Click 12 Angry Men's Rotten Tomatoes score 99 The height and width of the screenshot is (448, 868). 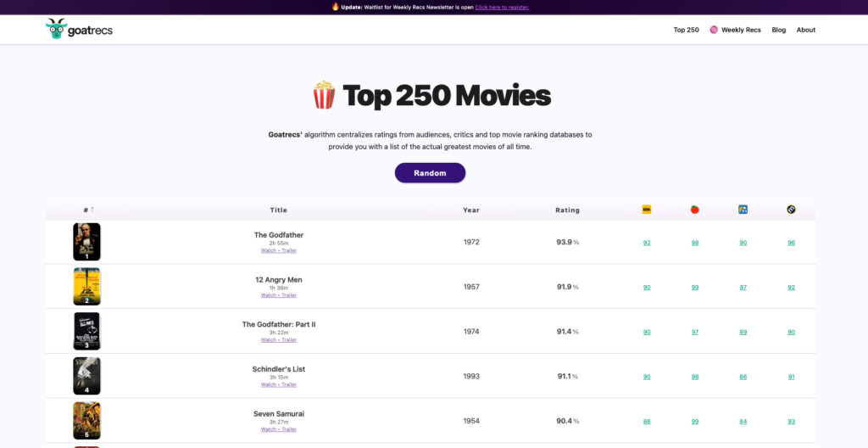(x=695, y=287)
